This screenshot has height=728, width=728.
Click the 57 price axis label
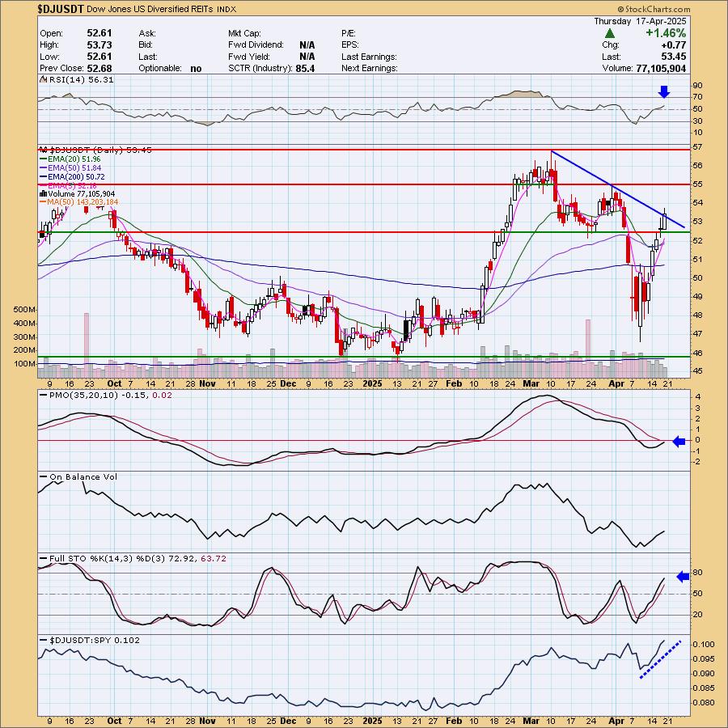[697, 147]
